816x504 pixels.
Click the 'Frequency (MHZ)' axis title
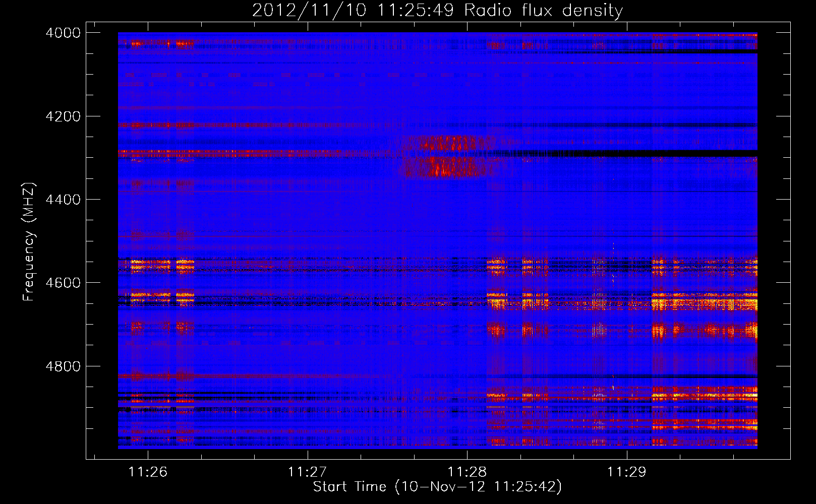tap(29, 242)
